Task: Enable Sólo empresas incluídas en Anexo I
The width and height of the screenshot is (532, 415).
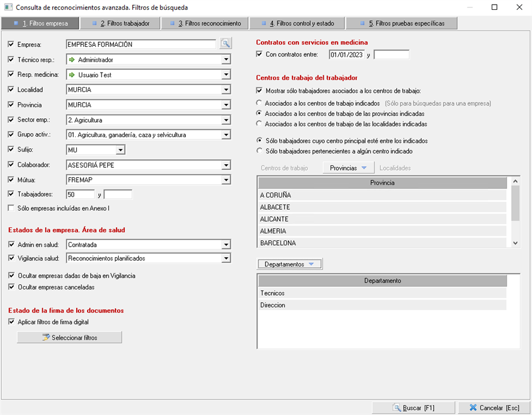Action: tap(12, 207)
